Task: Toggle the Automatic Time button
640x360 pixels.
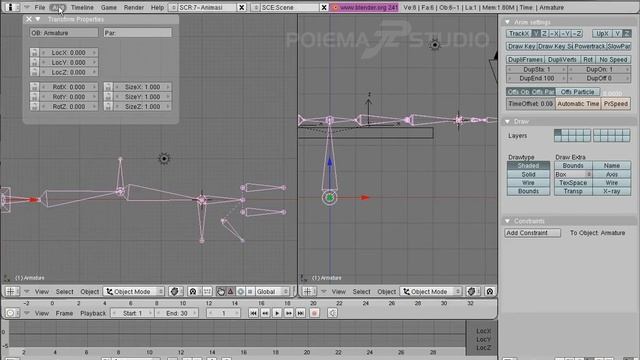Action: (578, 104)
